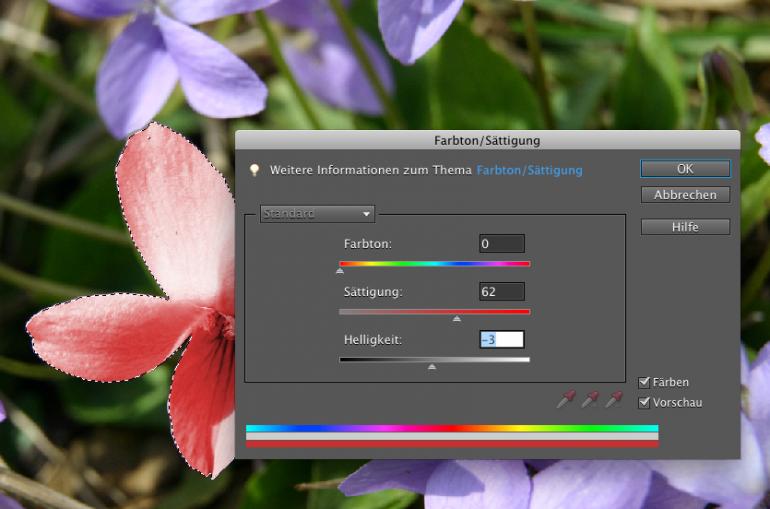This screenshot has width=770, height=509.
Task: Confirm with the OK button
Action: pos(685,169)
